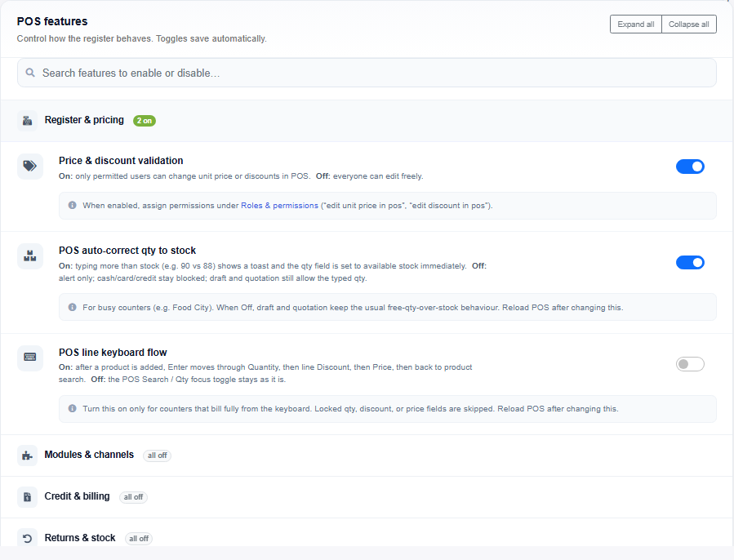Image resolution: width=734 pixels, height=560 pixels.
Task: Expand the Credit & billing section
Action: pyautogui.click(x=367, y=497)
